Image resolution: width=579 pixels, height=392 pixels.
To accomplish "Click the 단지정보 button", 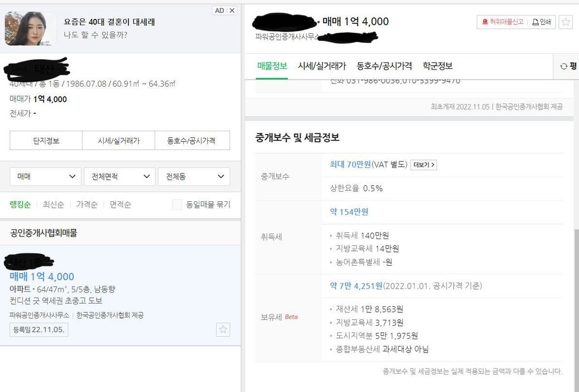I will tap(46, 141).
